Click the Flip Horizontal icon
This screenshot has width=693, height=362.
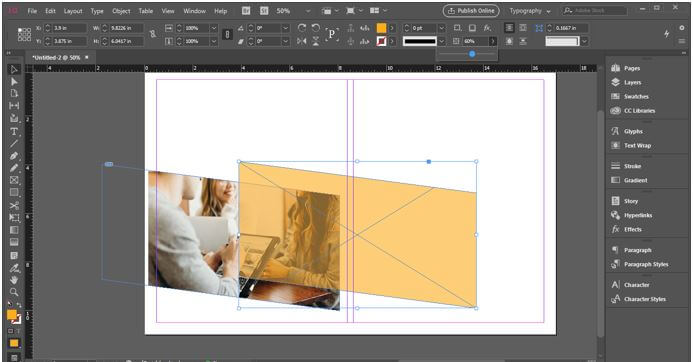[302, 41]
